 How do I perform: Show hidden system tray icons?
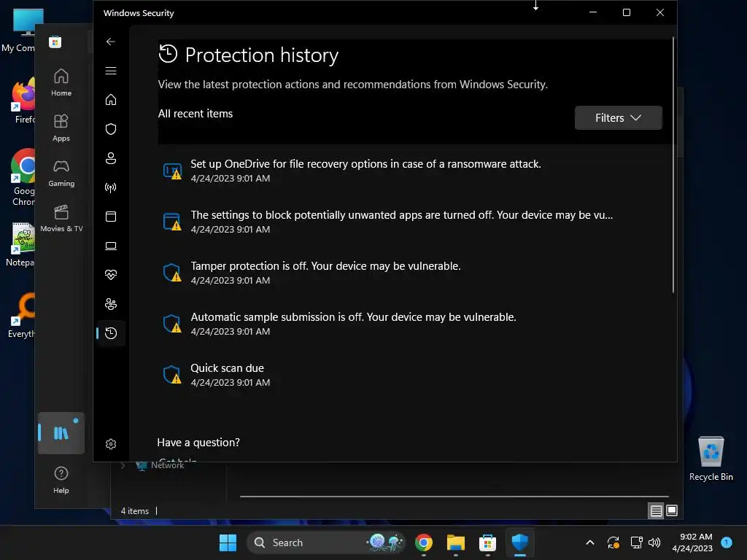(x=589, y=542)
